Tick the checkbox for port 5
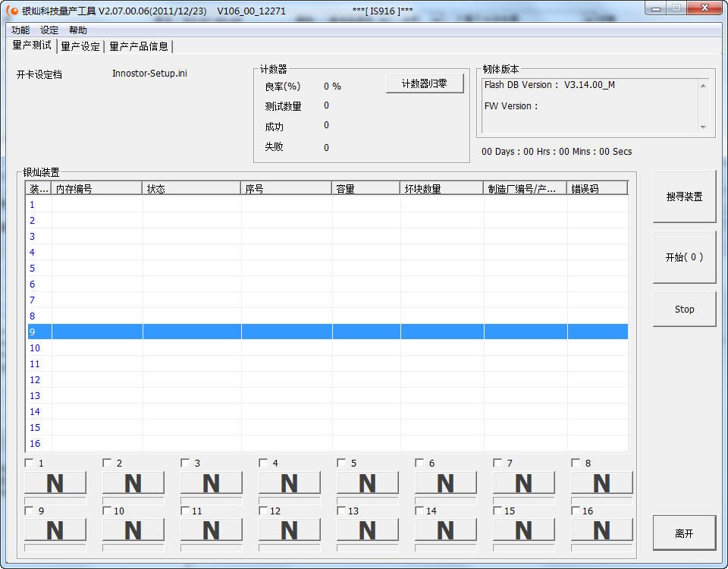The height and width of the screenshot is (569, 728). click(x=341, y=463)
